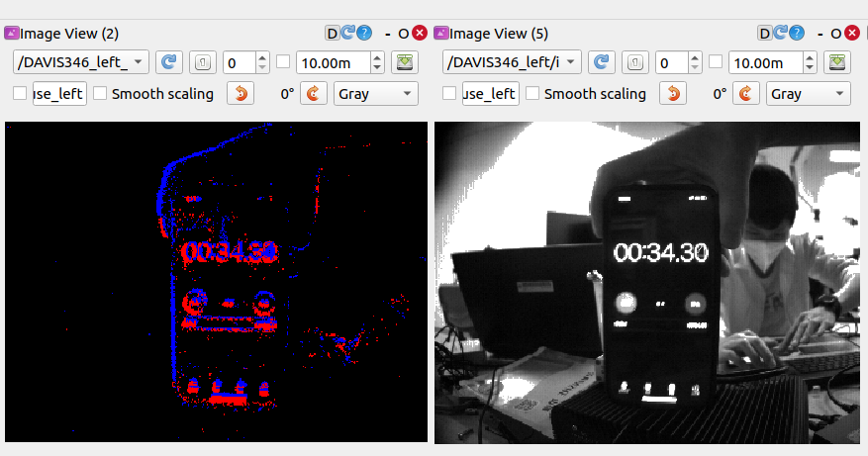
Task: Click zoom 1:1 icon in Image View (2)
Action: point(203,62)
